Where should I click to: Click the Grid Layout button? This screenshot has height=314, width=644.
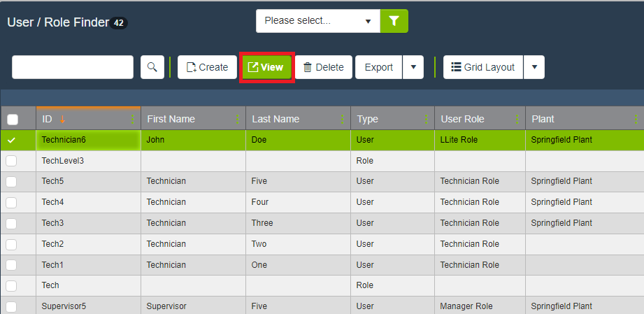coord(482,67)
